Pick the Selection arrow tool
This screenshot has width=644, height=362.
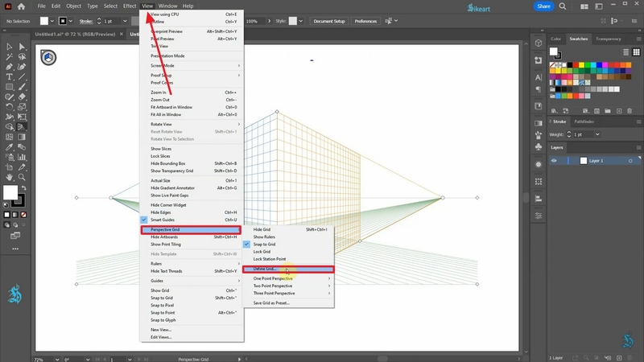(x=9, y=47)
